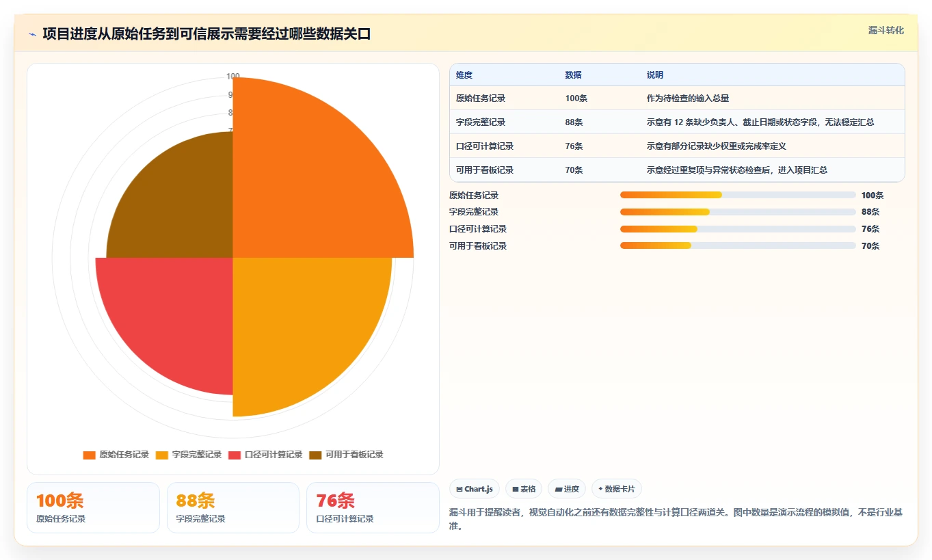Select the 可用于看板记录 cell in the table
Image resolution: width=932 pixels, height=560 pixels.
pos(485,170)
